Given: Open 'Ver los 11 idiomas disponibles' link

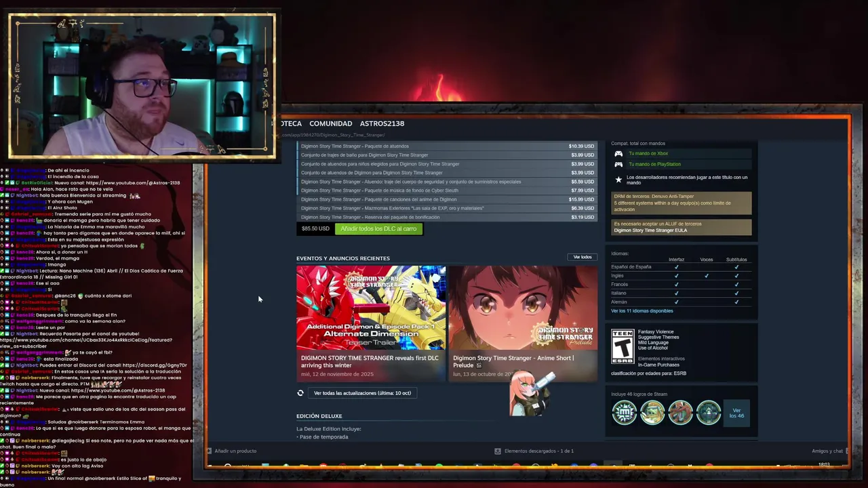Looking at the screenshot, I should 642,311.
